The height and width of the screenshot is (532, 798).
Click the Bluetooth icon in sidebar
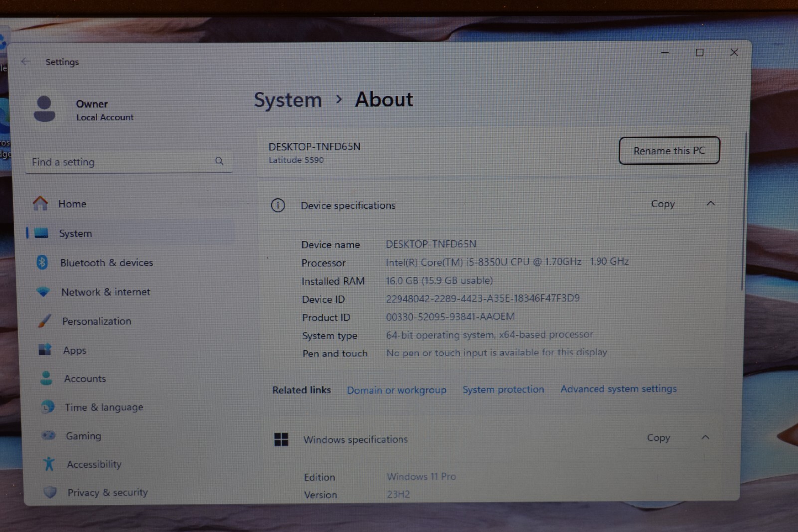pyautogui.click(x=42, y=262)
